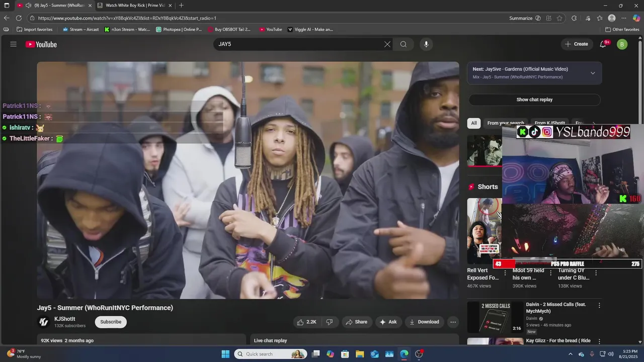Open the more actions ellipsis under video

[453, 322]
